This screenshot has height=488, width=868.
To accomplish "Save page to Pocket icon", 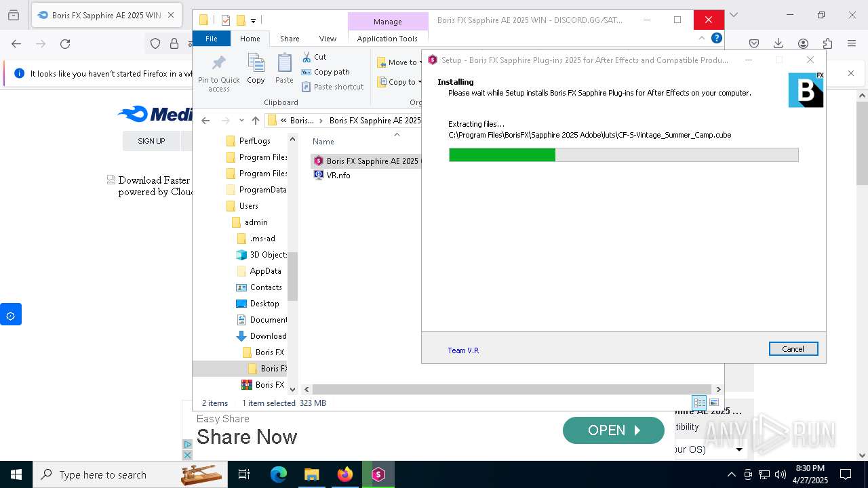I will tap(753, 44).
